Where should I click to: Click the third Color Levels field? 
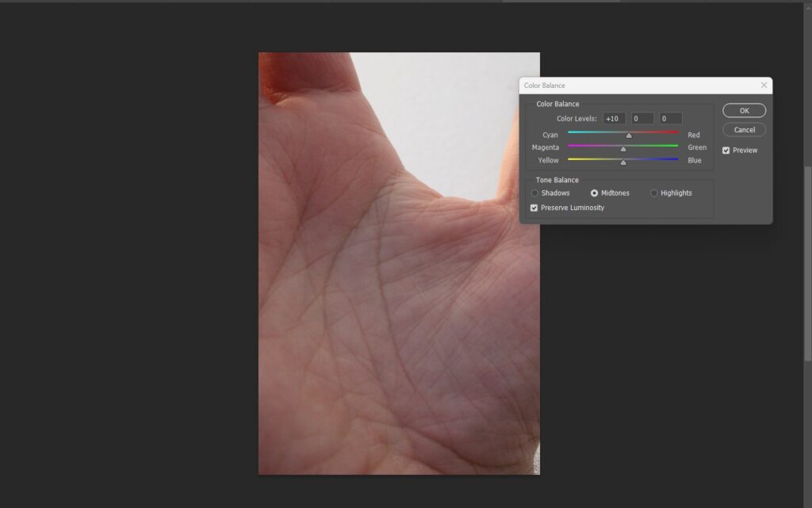click(x=670, y=119)
